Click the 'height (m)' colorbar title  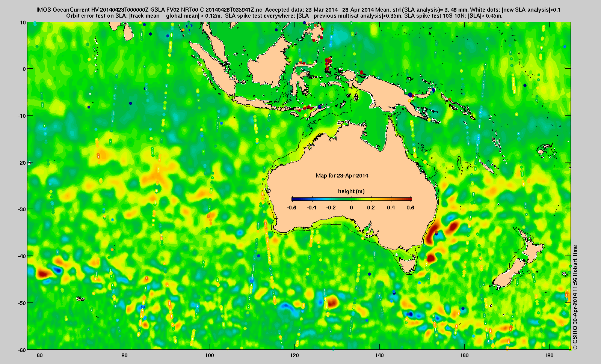[351, 191]
